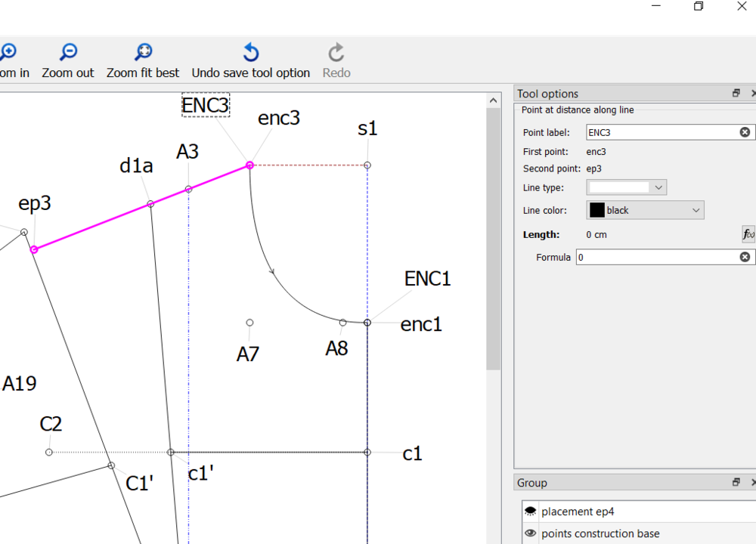Open the Line type dropdown
This screenshot has height=544, width=756.
[626, 187]
